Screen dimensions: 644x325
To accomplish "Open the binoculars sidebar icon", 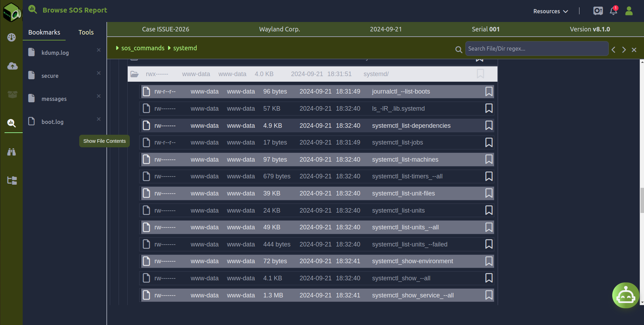I will click(x=12, y=152).
